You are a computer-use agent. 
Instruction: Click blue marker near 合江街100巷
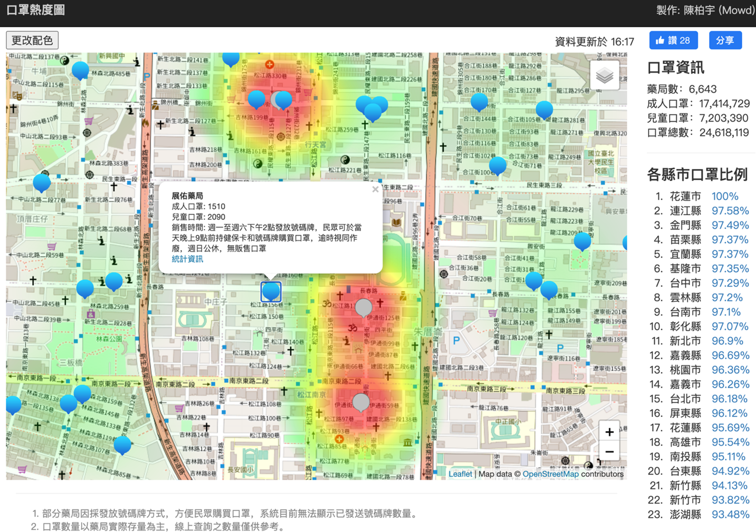pos(497,165)
